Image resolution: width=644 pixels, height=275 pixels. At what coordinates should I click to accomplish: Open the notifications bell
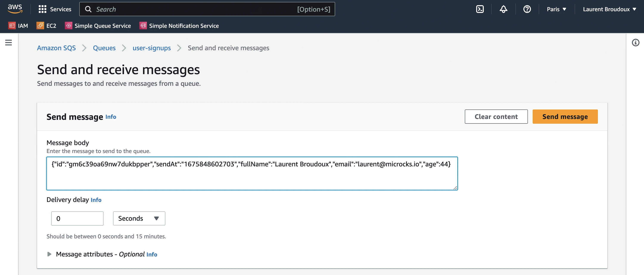pyautogui.click(x=503, y=9)
